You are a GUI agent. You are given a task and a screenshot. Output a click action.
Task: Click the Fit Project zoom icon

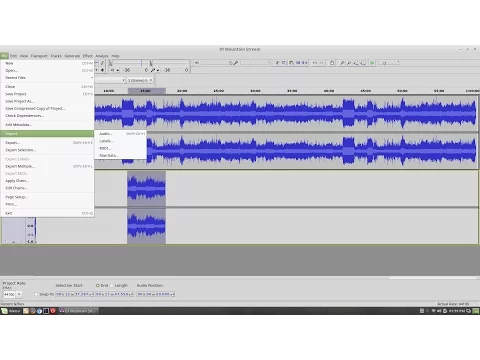pos(363,63)
